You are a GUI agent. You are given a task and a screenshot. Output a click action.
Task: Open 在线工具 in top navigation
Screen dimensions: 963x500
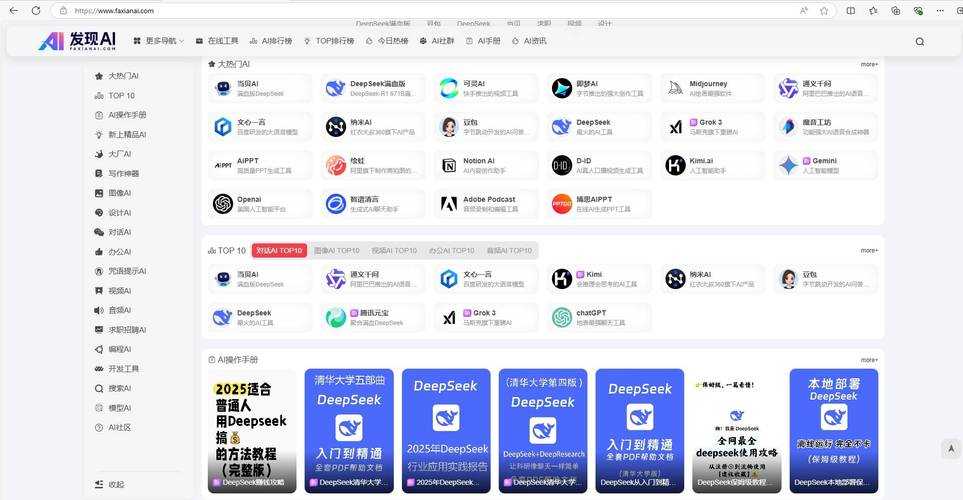click(x=217, y=41)
